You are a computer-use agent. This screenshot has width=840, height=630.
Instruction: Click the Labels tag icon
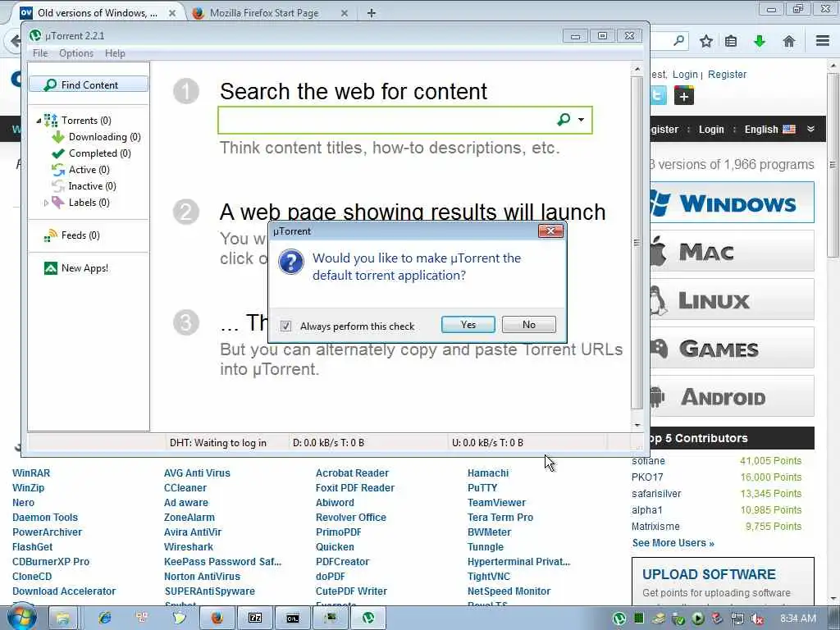58,203
